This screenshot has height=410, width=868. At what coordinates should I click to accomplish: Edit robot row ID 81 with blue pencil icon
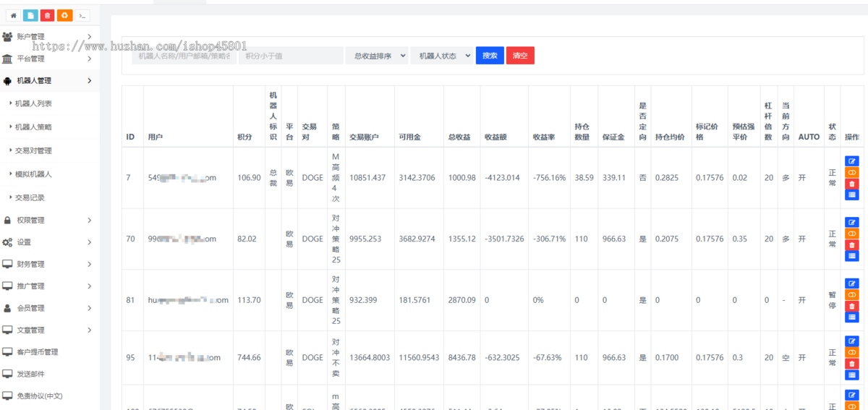coord(851,283)
